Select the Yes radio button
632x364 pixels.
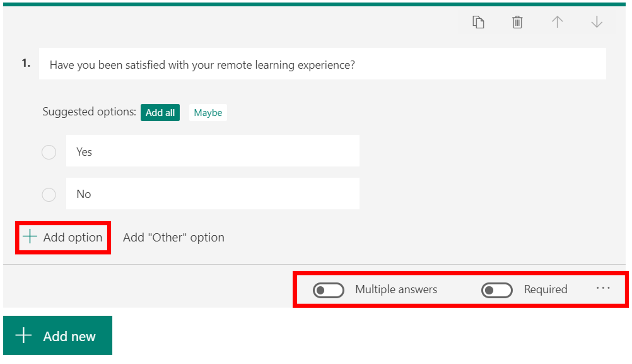click(x=49, y=152)
